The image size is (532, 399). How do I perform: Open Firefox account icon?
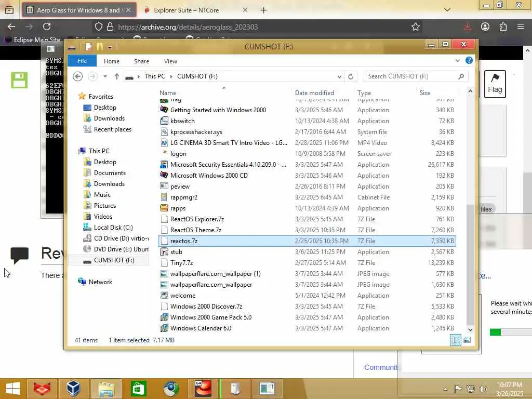pyautogui.click(x=485, y=26)
